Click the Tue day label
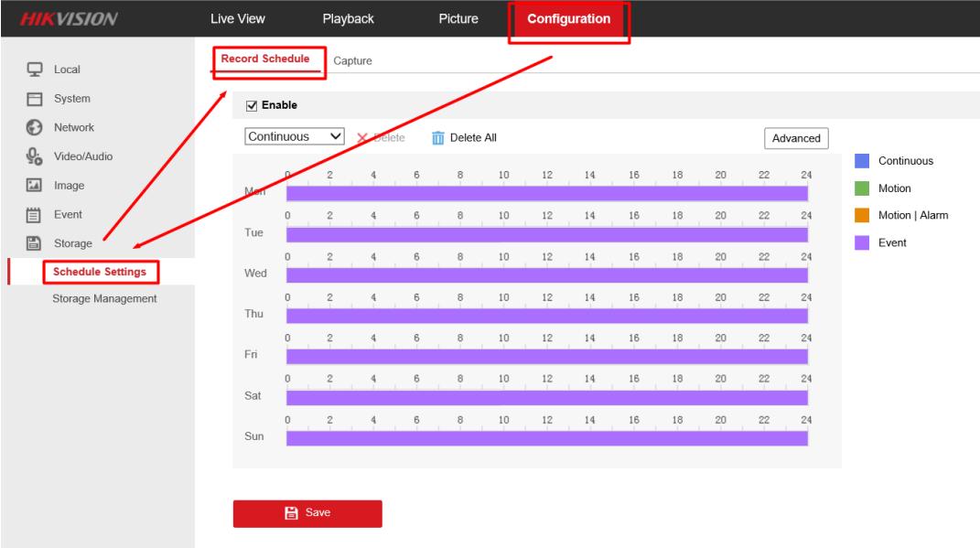Viewport: 980px width, 548px height. coord(253,232)
